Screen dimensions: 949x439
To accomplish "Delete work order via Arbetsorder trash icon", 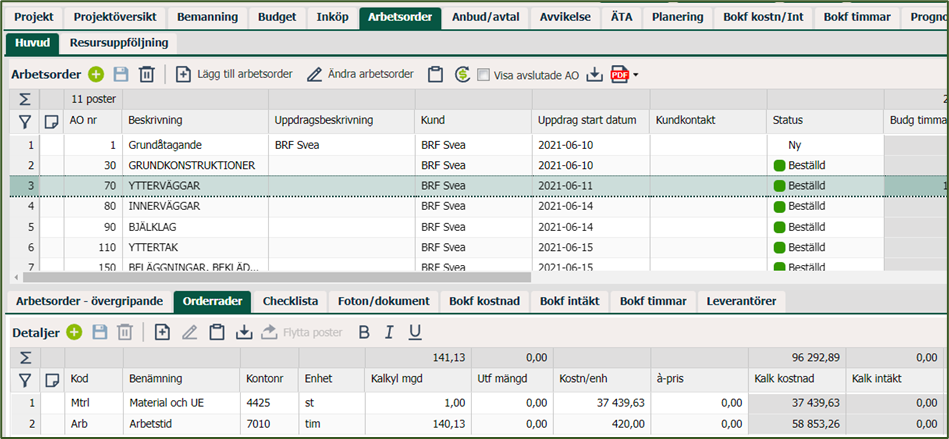I will (x=146, y=74).
